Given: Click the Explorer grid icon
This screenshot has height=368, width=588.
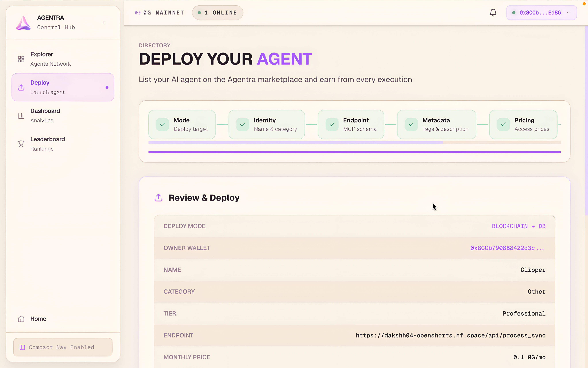Looking at the screenshot, I should [x=21, y=59].
